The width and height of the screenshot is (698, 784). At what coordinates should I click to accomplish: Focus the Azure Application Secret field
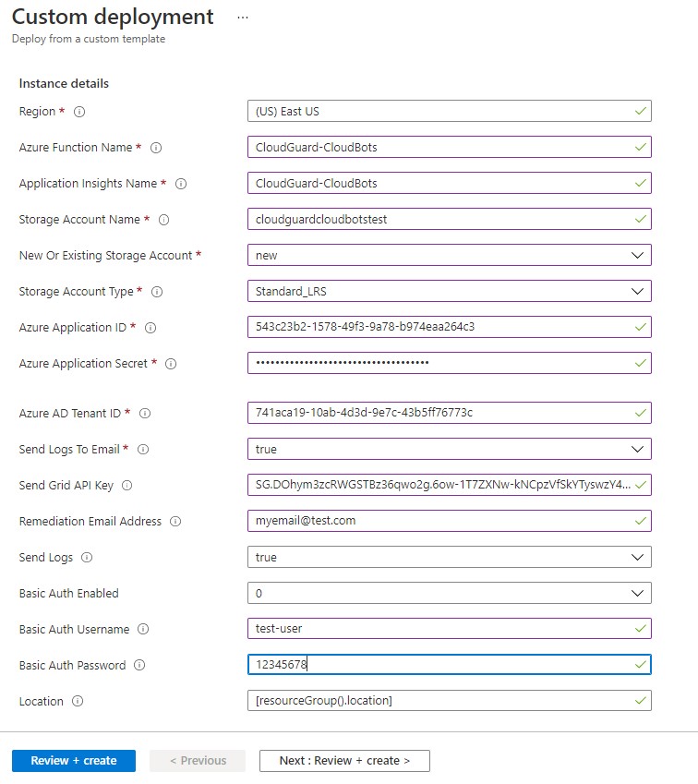pyautogui.click(x=449, y=363)
